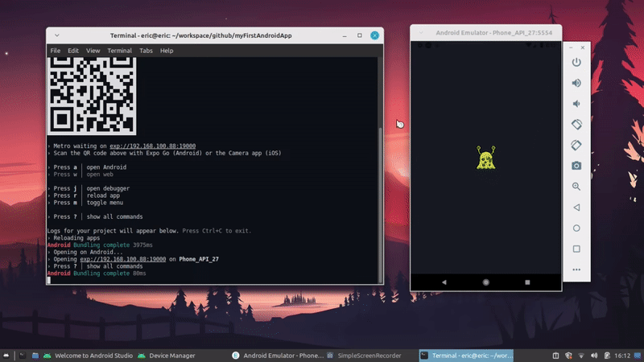Open the taskbar start menu icon
Image resolution: width=644 pixels, height=362 pixels.
pyautogui.click(x=6, y=356)
